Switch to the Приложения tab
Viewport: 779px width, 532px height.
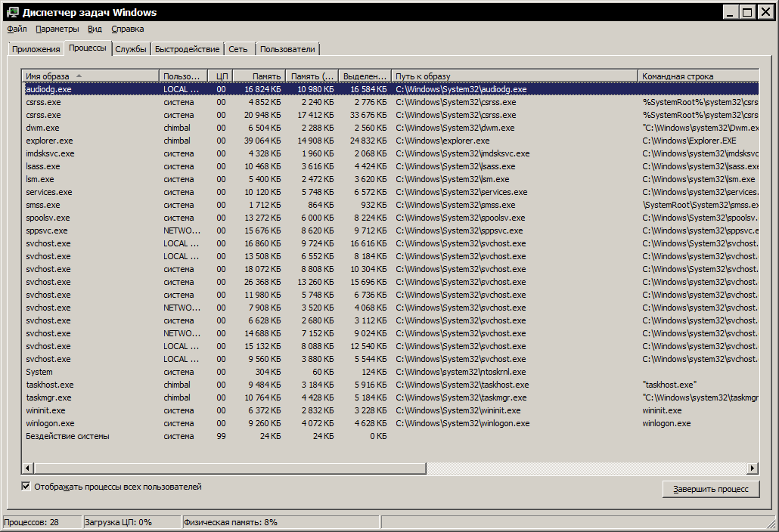(36, 49)
